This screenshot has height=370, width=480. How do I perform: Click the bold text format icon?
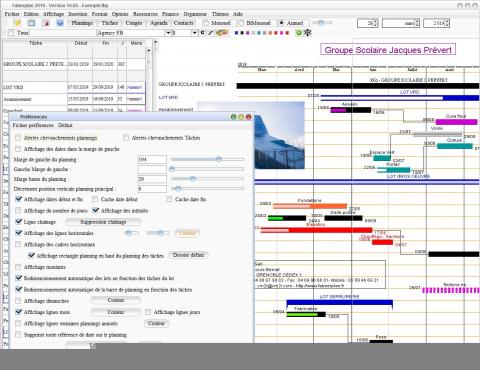point(202,33)
